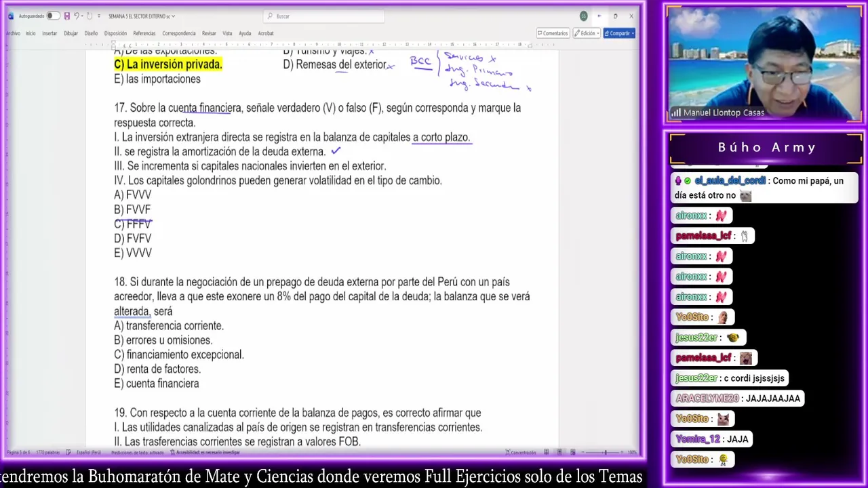868x488 pixels.
Task: Click the Redo icon in title bar
Action: pyautogui.click(x=89, y=16)
